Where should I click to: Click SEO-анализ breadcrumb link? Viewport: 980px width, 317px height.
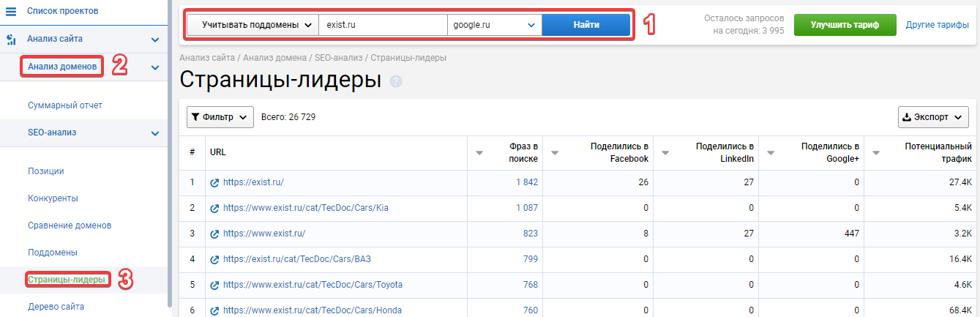coord(339,57)
